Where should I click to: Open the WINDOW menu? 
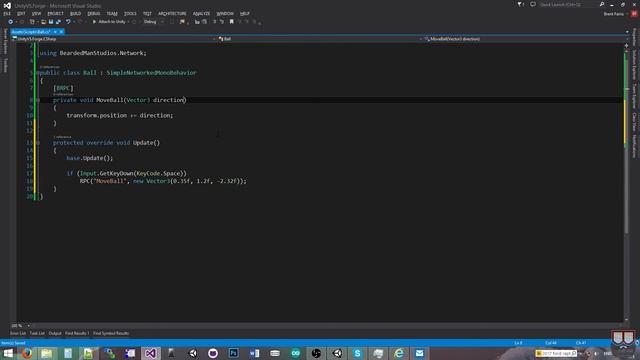coord(225,13)
